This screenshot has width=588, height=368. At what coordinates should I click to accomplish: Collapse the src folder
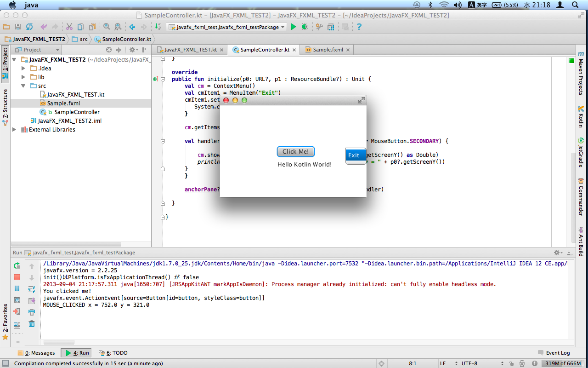pyautogui.click(x=23, y=86)
